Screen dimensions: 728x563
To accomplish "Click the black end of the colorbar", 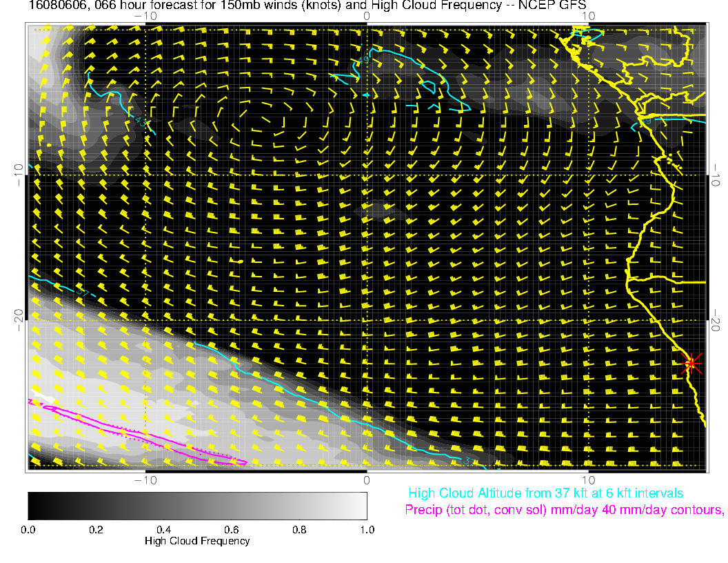I will (33, 506).
